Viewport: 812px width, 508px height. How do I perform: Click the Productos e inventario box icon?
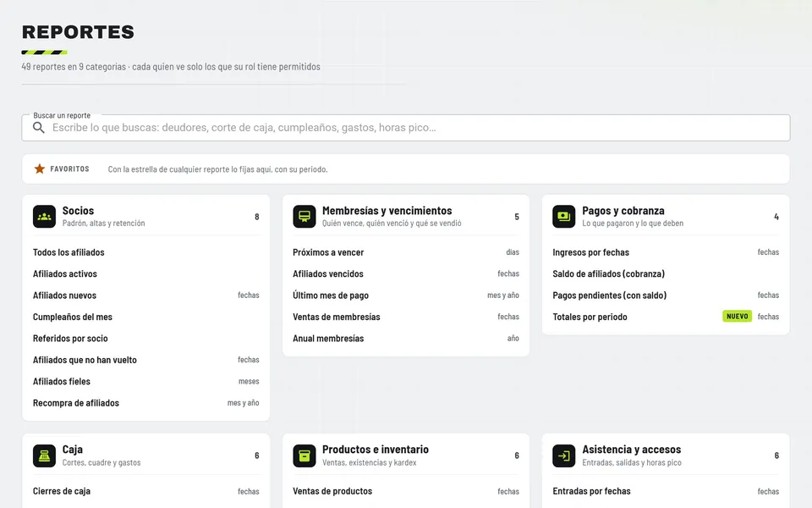point(304,456)
